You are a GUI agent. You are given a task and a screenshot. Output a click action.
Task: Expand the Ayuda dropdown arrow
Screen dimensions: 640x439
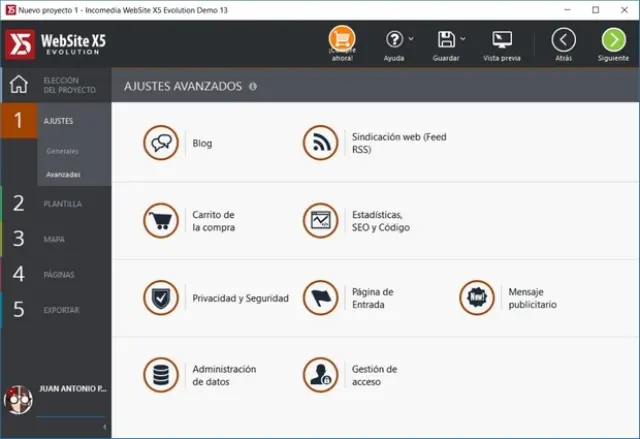click(412, 39)
